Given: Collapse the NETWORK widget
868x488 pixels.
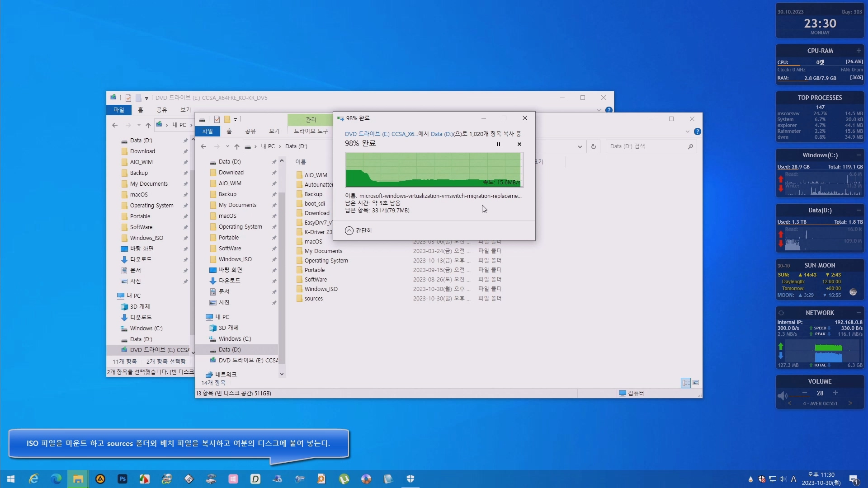Looking at the screenshot, I should [x=859, y=313].
